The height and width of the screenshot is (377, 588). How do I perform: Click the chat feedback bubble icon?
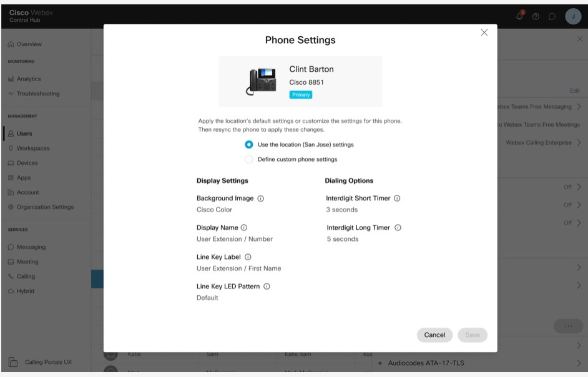point(552,17)
